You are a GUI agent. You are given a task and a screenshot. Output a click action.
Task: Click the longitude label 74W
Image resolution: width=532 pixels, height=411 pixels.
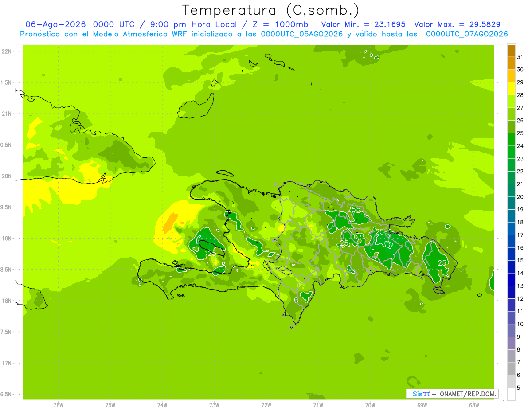[x=162, y=405]
